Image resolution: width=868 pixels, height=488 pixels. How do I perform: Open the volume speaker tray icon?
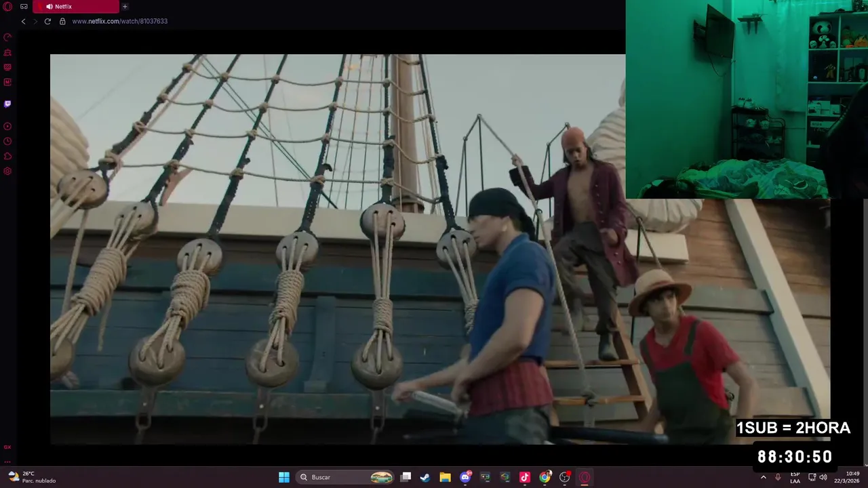(823, 477)
